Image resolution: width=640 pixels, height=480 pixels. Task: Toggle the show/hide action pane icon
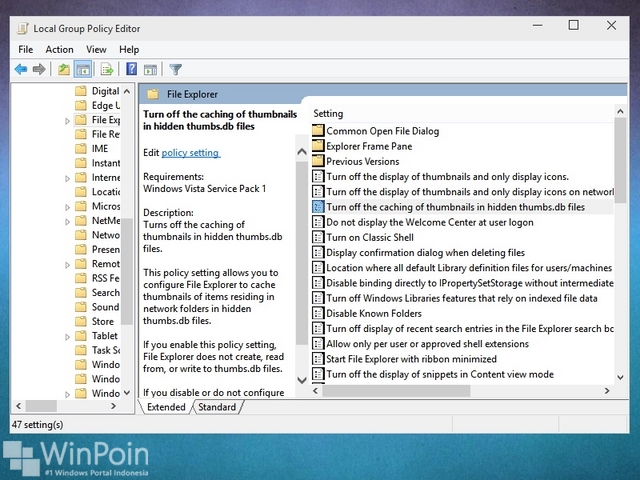coord(150,70)
